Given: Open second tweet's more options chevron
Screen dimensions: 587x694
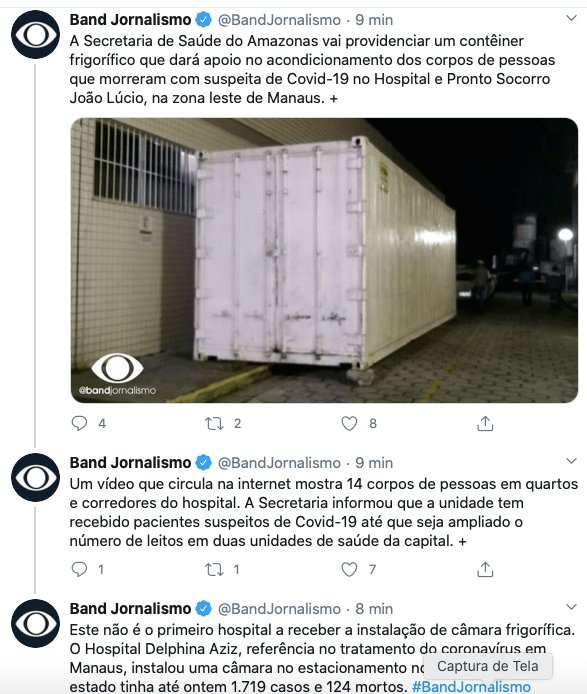Looking at the screenshot, I should click(572, 461).
